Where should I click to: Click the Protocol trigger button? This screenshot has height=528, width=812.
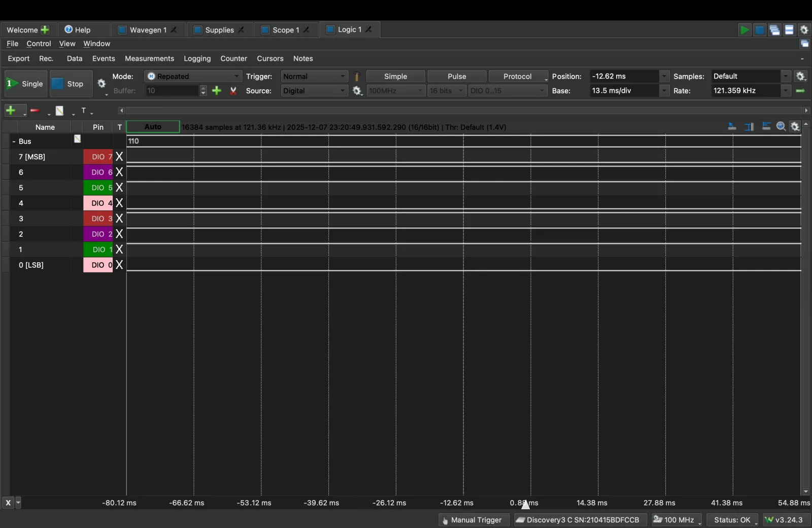517,77
